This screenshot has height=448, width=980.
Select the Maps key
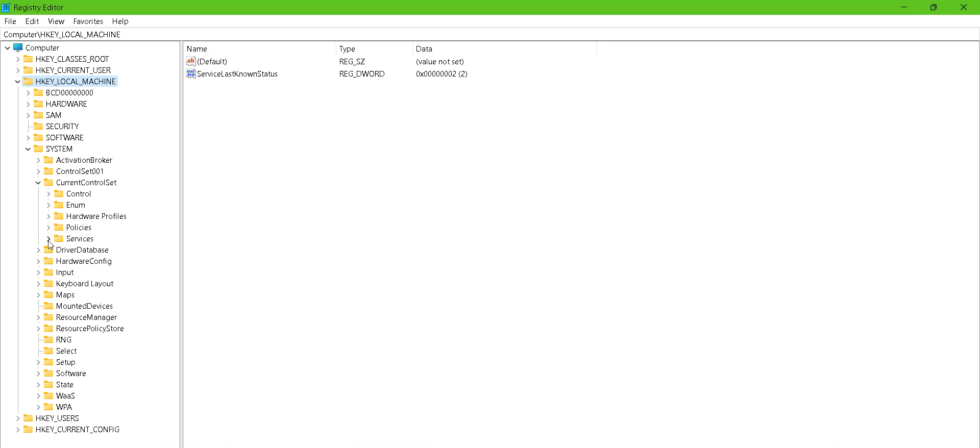pos(65,295)
